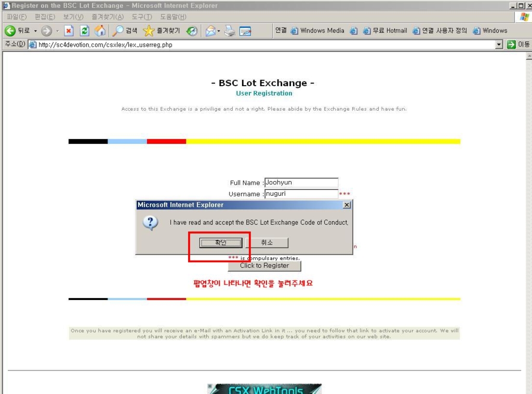Click the 주소(D) address label
Screen dimensions: 532x394
coord(15,44)
